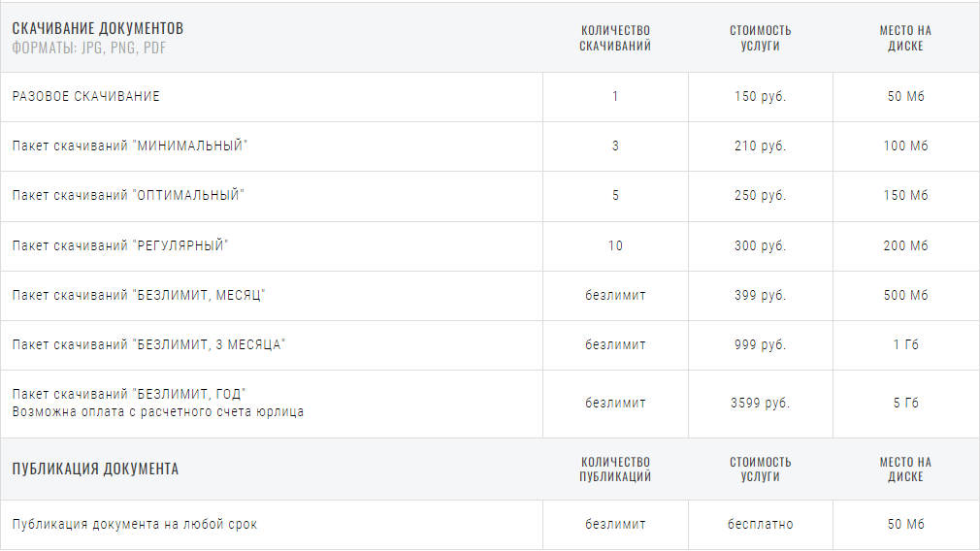Click the 5 Гб disk space cell

pyautogui.click(x=905, y=404)
